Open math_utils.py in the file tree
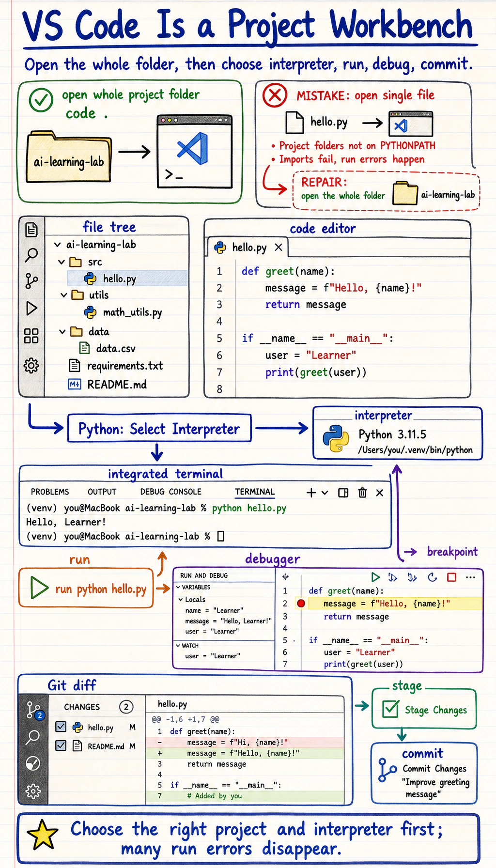 click(123, 312)
